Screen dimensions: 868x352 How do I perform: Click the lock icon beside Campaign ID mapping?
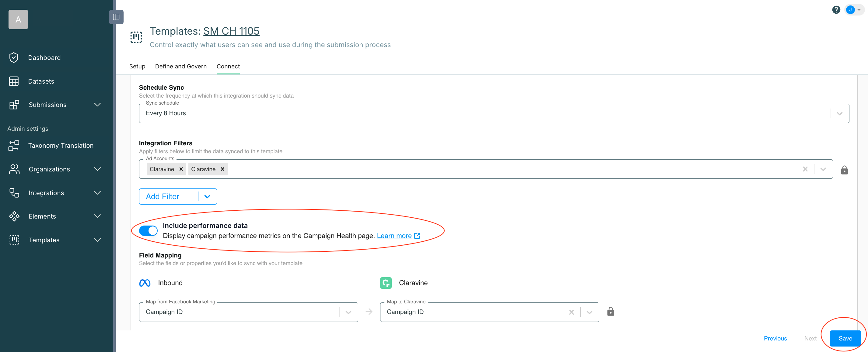(x=611, y=312)
